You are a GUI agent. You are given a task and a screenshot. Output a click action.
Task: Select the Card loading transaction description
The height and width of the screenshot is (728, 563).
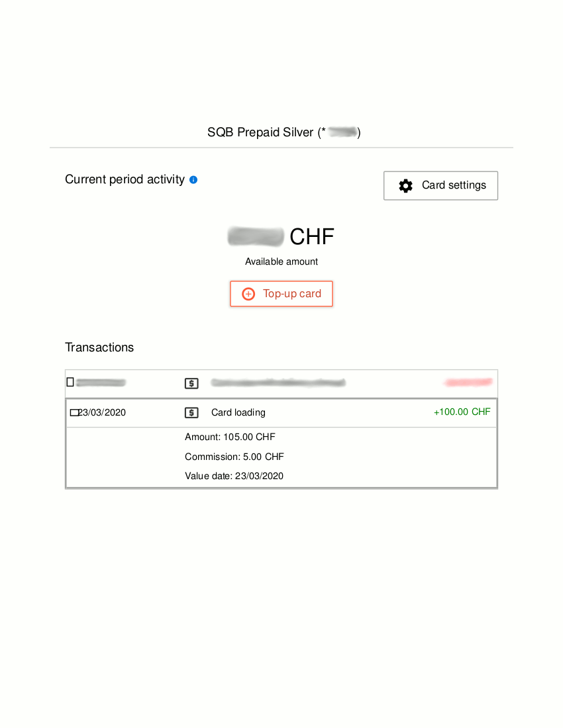point(238,412)
